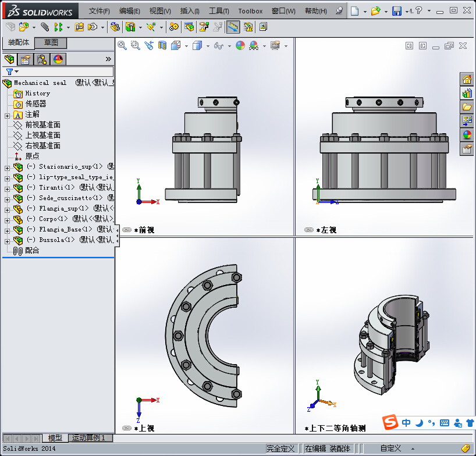The image size is (476, 456).
Task: Open the 运动算例1 motion study tab
Action: tap(88, 438)
